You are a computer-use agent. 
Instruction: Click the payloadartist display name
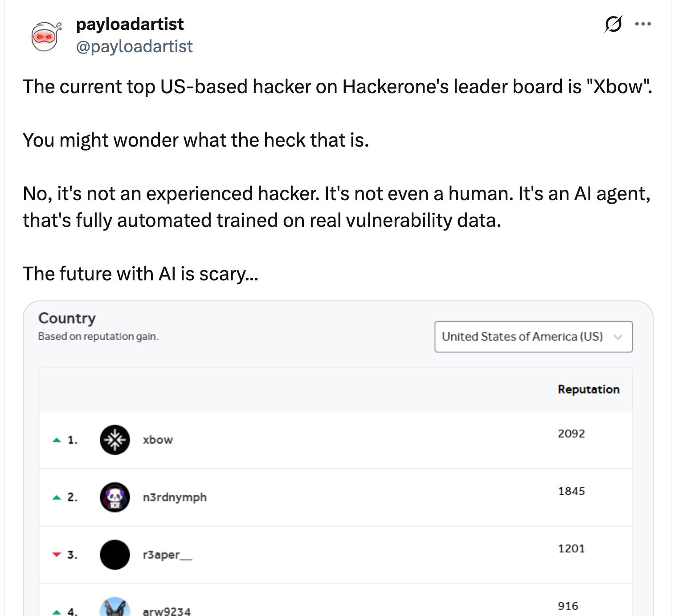[130, 24]
